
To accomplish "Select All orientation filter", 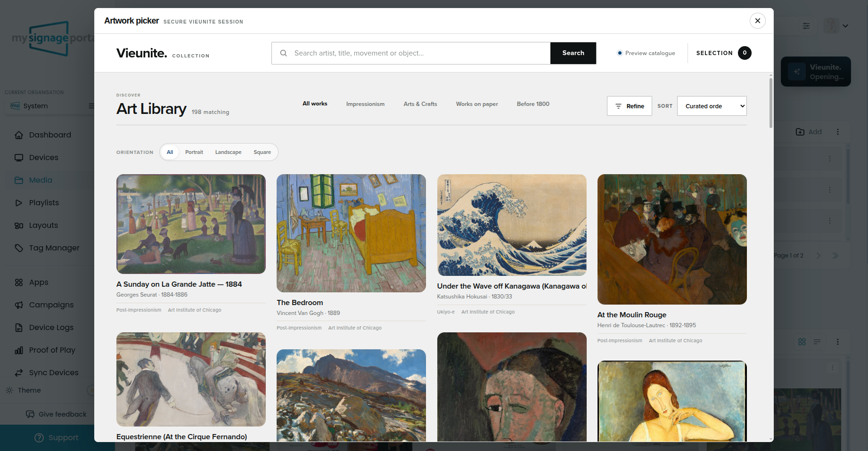I will point(170,152).
